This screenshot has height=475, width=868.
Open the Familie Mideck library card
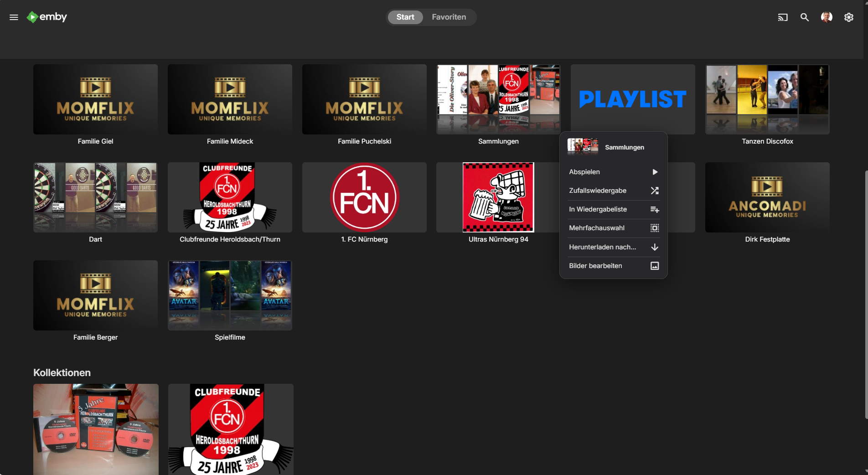(x=230, y=99)
